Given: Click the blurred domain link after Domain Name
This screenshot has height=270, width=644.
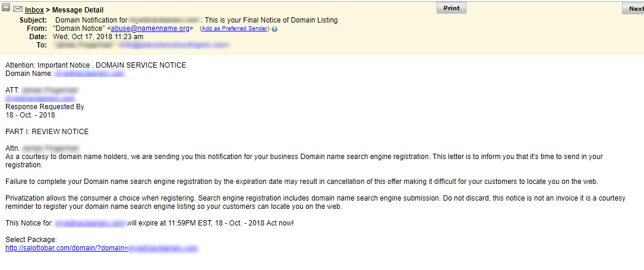Looking at the screenshot, I should click(89, 74).
